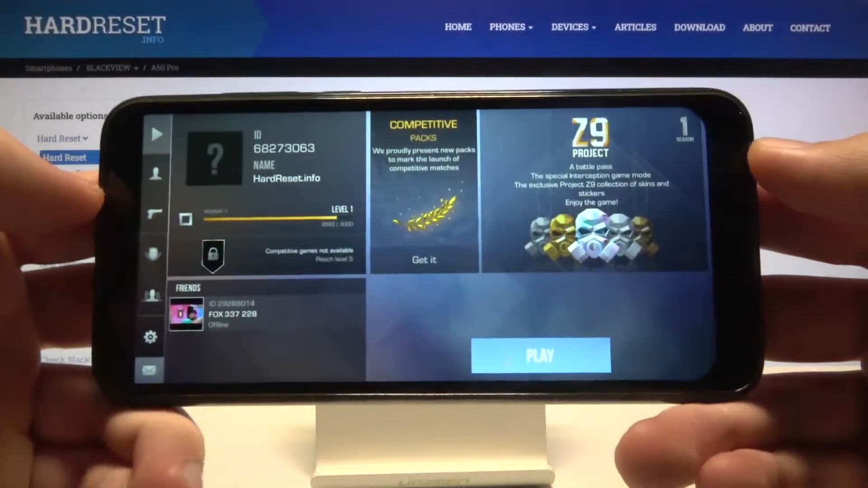This screenshot has width=868, height=488.
Task: Open the ARTICLES menu item
Action: click(635, 28)
